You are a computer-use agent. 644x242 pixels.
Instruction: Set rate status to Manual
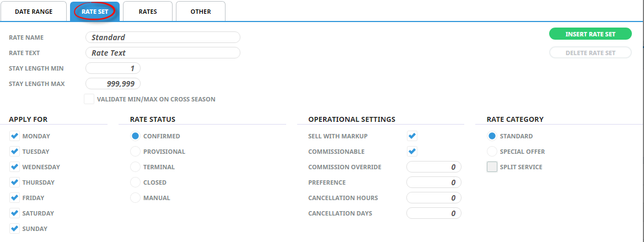click(x=135, y=198)
